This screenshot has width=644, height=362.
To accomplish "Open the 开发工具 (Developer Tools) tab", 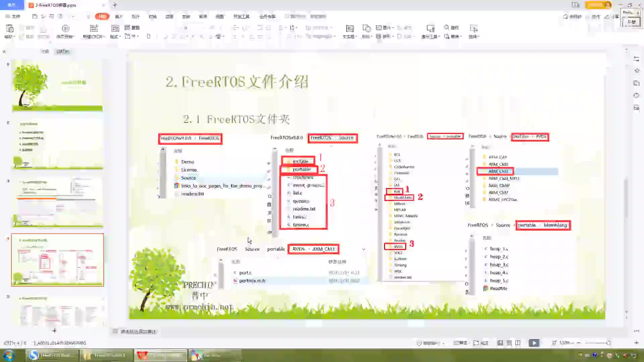I will [241, 16].
